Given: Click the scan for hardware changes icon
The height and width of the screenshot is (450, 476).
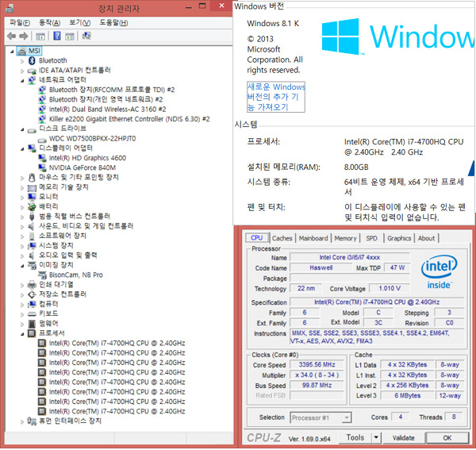Looking at the screenshot, I should [x=86, y=36].
